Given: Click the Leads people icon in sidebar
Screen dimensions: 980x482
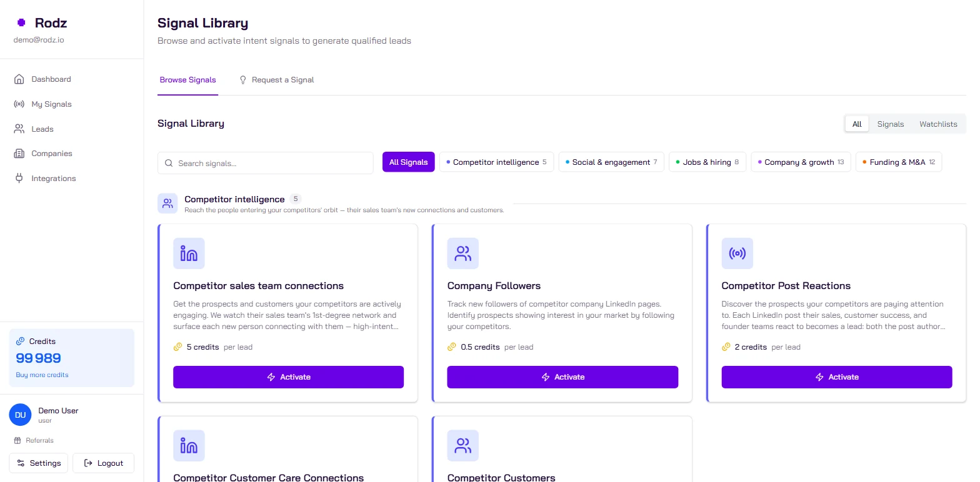Looking at the screenshot, I should 19,129.
